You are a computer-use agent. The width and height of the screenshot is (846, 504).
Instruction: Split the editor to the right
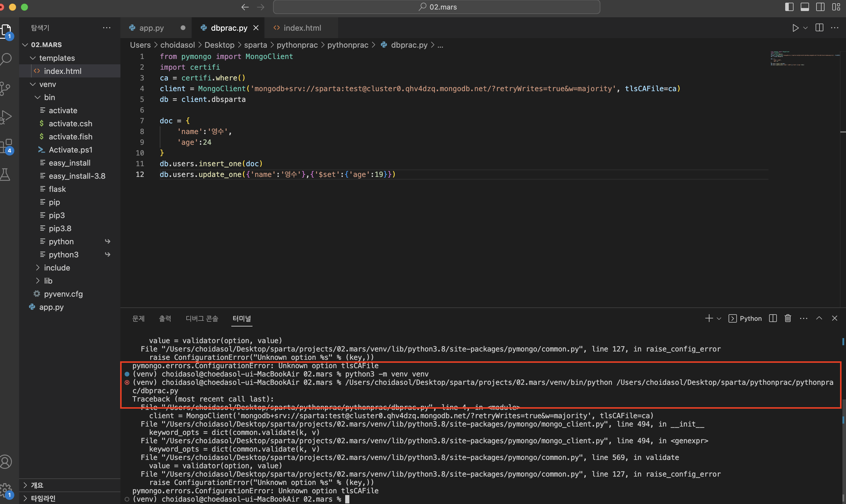[819, 28]
